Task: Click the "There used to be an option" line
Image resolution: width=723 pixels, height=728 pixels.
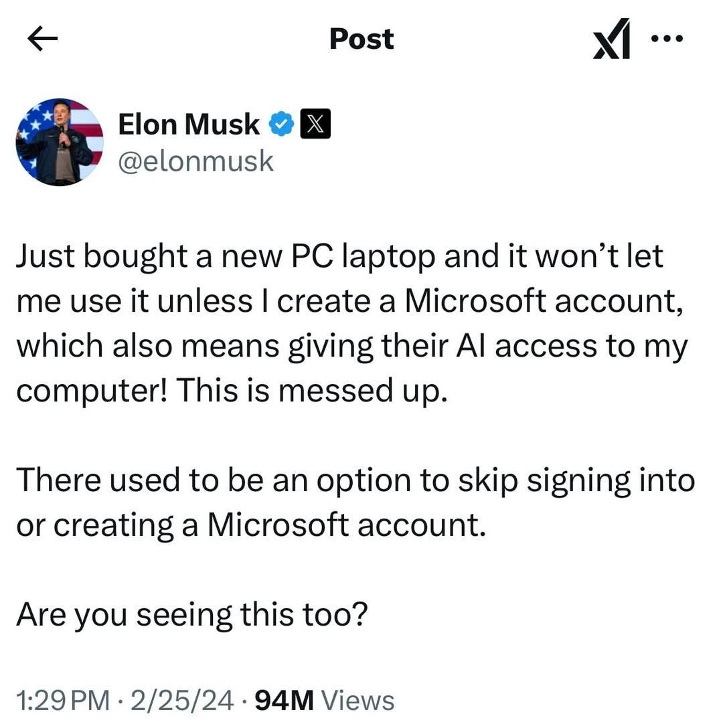Action: pos(355,480)
